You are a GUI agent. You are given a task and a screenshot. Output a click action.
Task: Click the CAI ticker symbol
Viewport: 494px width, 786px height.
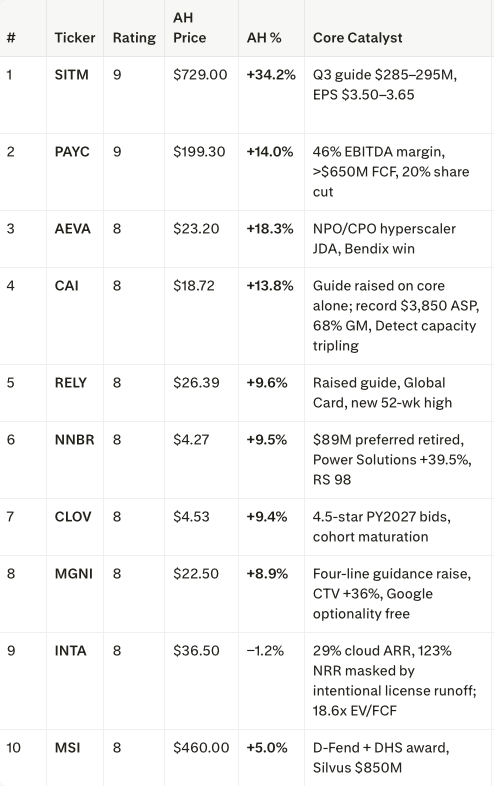(x=67, y=286)
